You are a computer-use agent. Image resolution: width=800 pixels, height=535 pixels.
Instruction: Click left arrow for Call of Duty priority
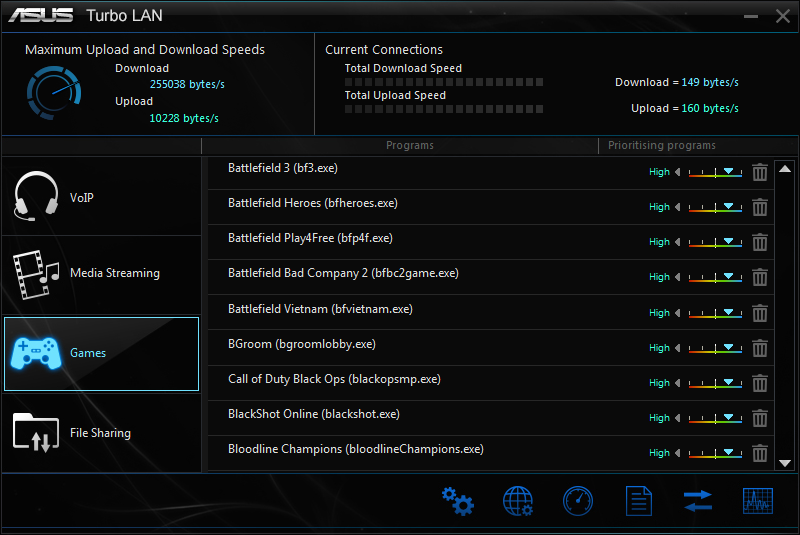point(678,383)
